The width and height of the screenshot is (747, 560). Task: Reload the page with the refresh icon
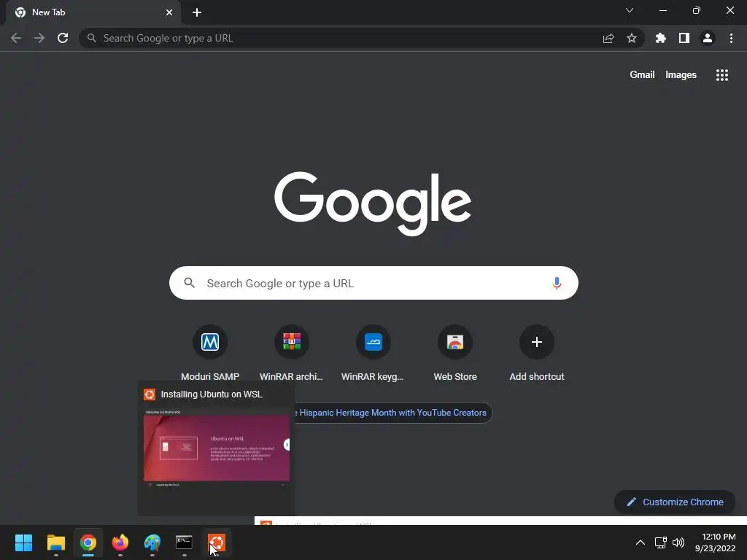pyautogui.click(x=63, y=38)
